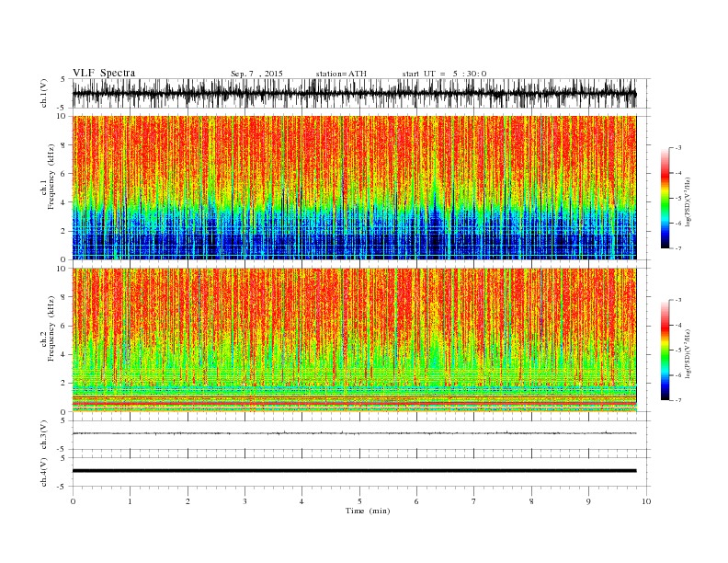
Task: Click the final time axis tick label "10"
Action: coord(646,501)
